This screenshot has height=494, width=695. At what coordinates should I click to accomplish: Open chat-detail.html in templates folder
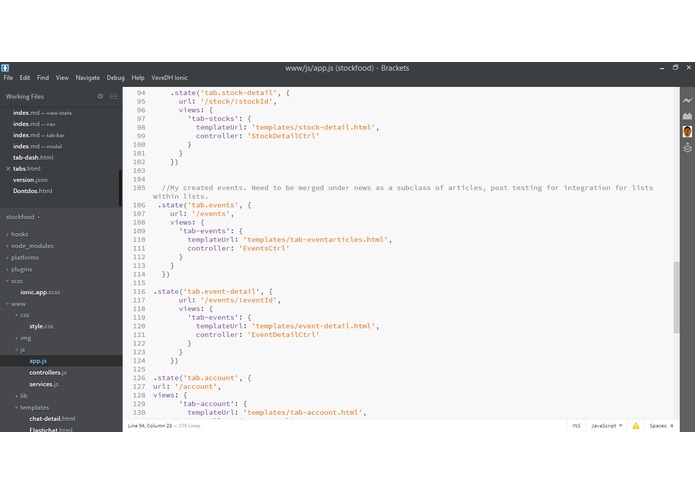click(52, 419)
